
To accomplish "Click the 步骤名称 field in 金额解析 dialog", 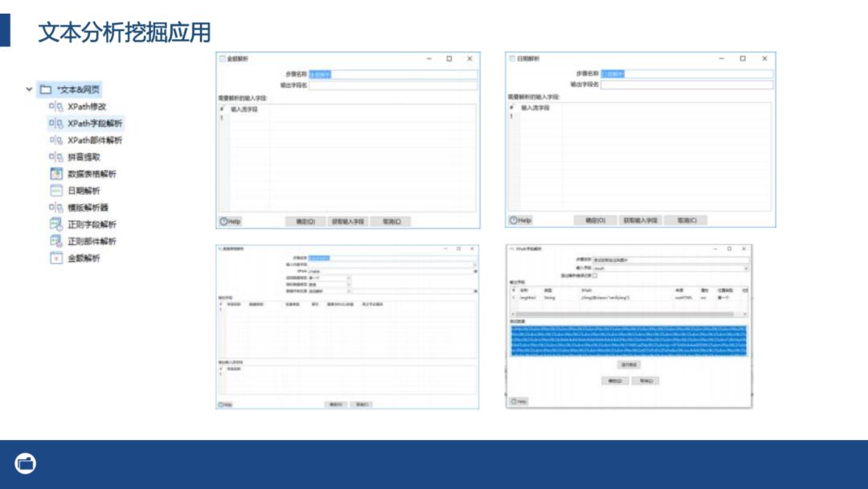I will pyautogui.click(x=393, y=74).
